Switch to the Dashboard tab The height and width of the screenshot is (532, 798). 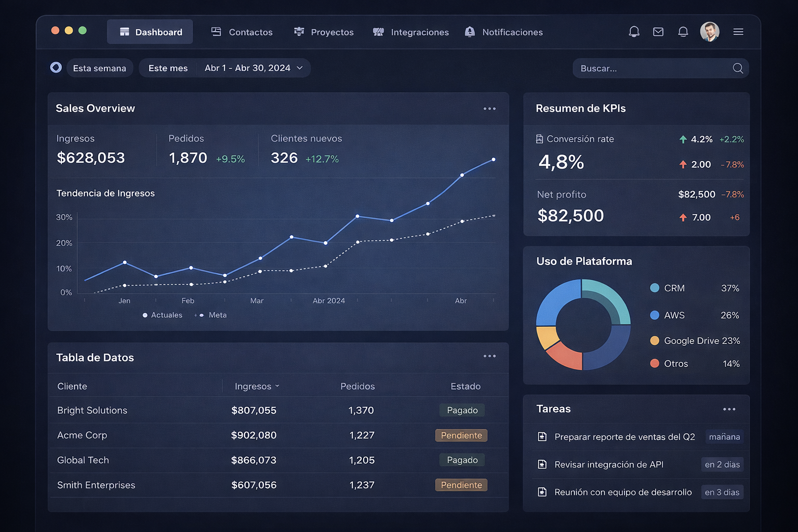tap(150, 32)
